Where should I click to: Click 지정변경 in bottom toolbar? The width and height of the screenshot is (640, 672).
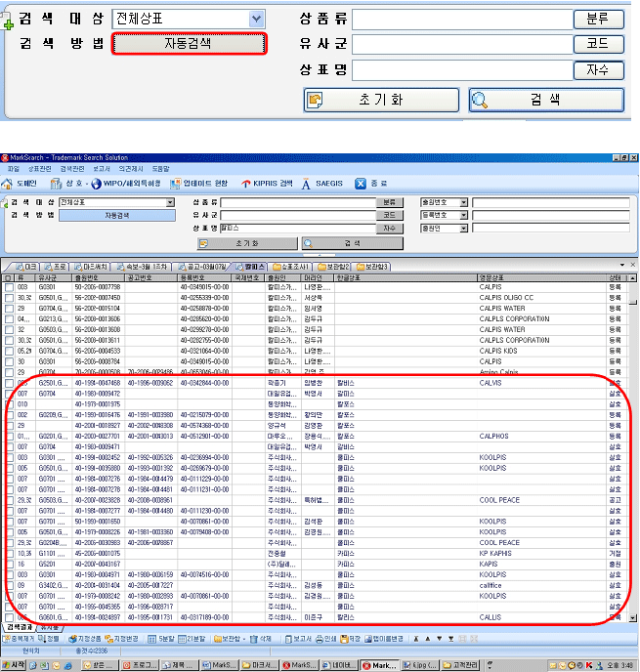coord(121,639)
